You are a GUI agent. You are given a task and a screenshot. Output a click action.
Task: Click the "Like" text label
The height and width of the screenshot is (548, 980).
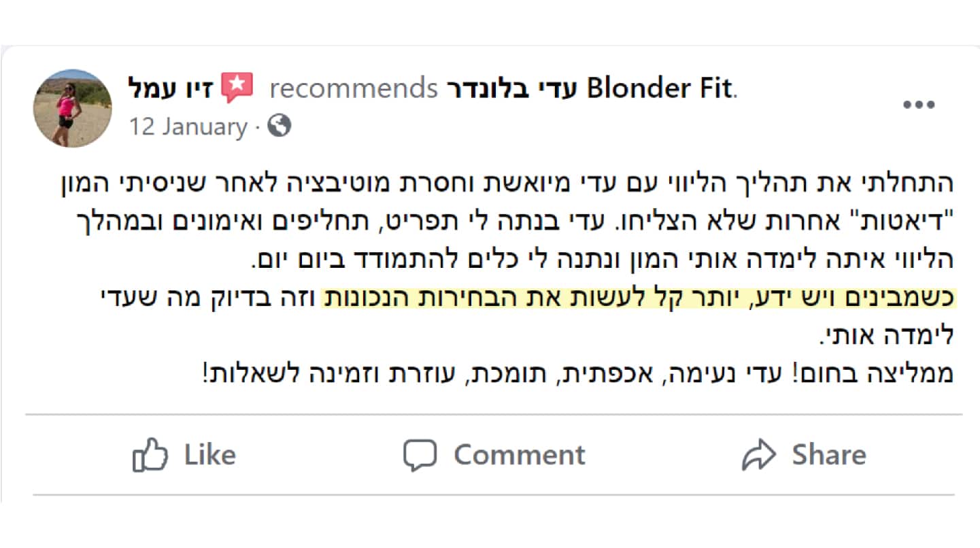pos(209,454)
